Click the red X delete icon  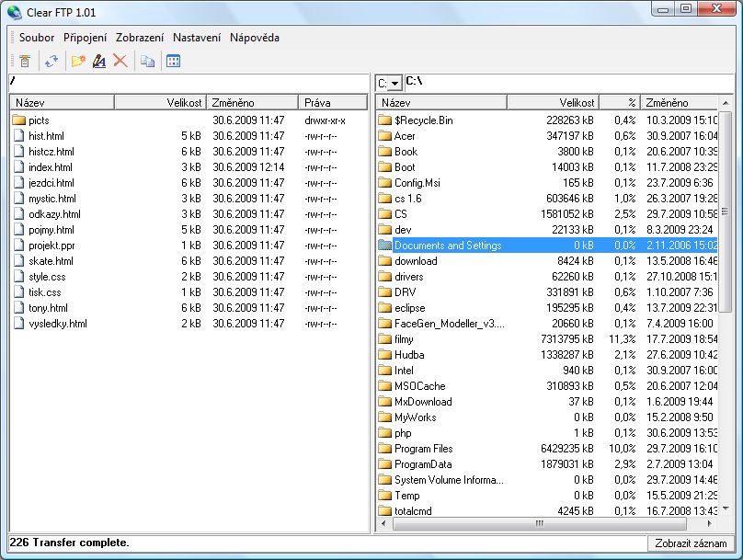[x=120, y=61]
